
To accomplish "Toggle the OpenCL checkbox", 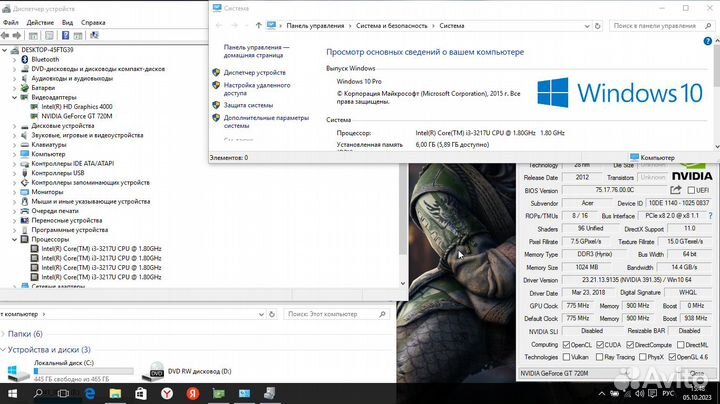I will click(566, 345).
